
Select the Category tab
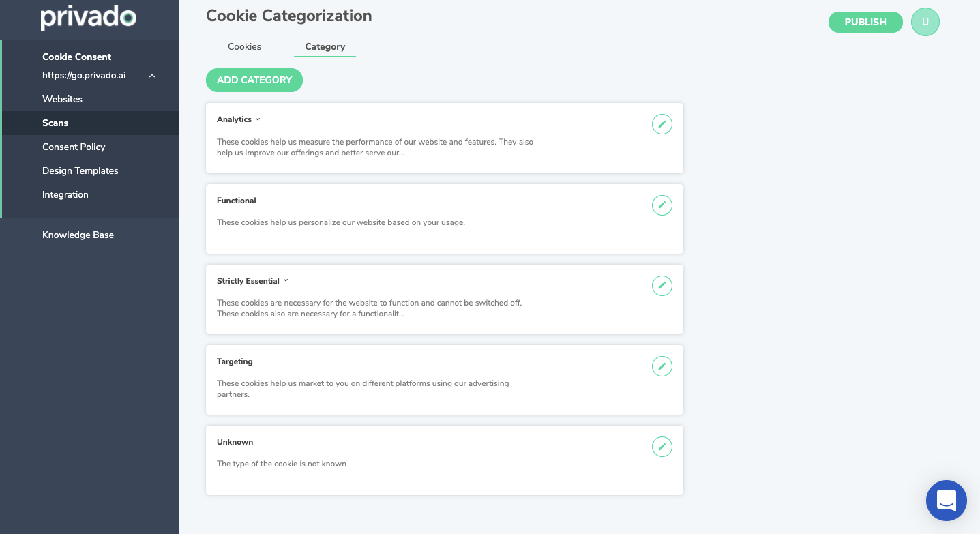[x=325, y=46]
